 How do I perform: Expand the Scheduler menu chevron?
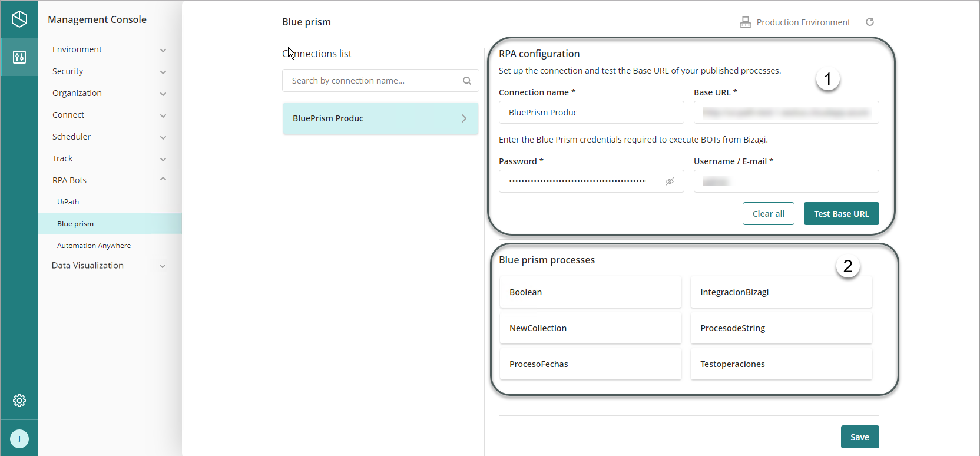pos(163,137)
